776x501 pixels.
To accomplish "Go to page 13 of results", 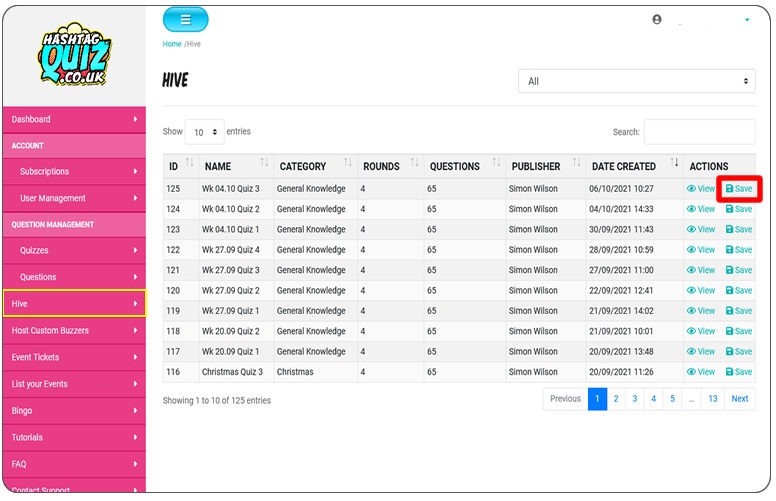I will [x=713, y=399].
